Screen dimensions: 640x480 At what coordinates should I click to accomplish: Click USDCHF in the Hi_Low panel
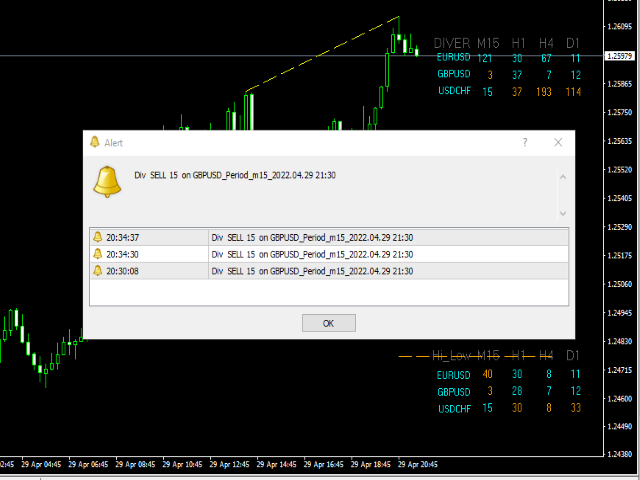click(454, 409)
